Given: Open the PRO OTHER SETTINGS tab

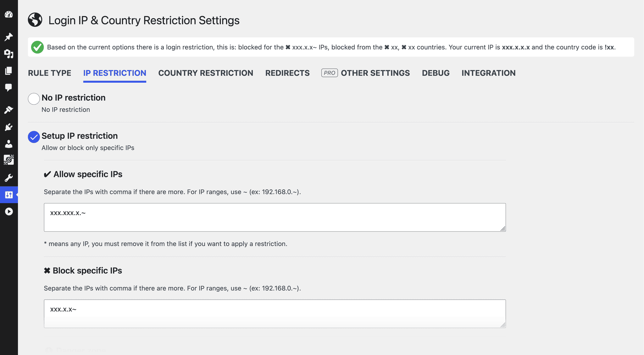Looking at the screenshot, I should tap(366, 73).
